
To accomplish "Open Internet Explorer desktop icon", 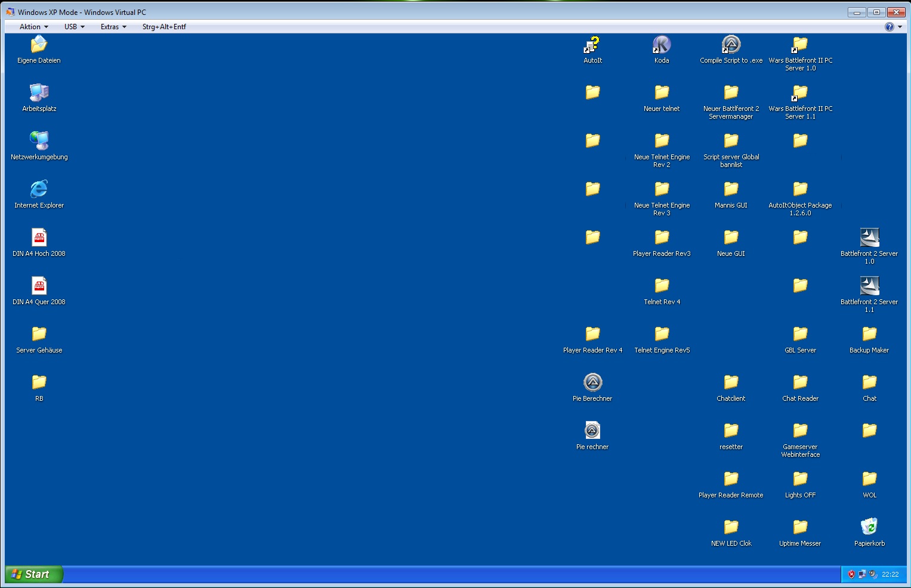I will [x=39, y=190].
